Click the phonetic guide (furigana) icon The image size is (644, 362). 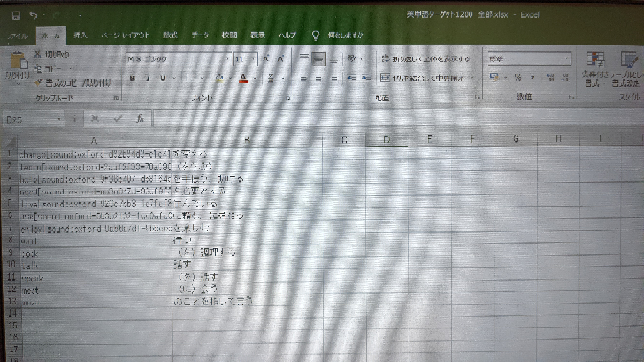click(x=270, y=78)
